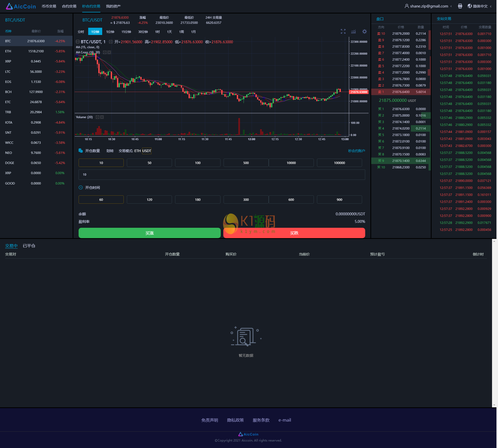Remove the Volume indicator
The image size is (498, 448).
102,117
